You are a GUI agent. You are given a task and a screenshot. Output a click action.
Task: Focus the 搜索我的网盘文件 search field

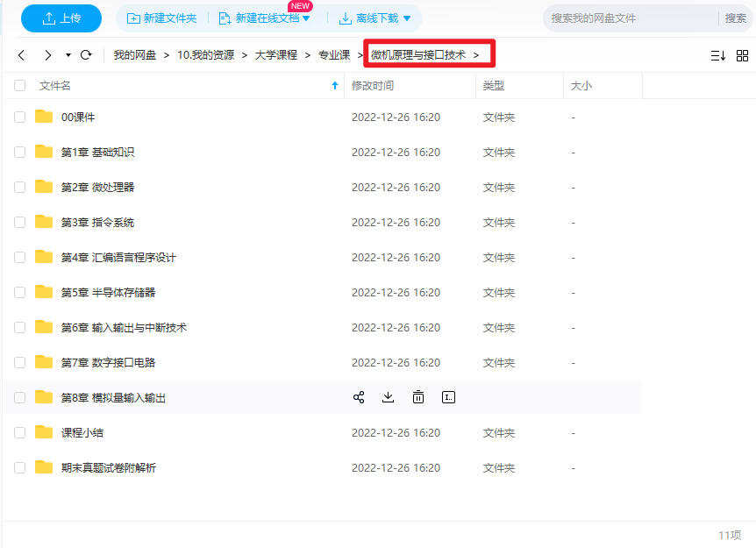631,18
